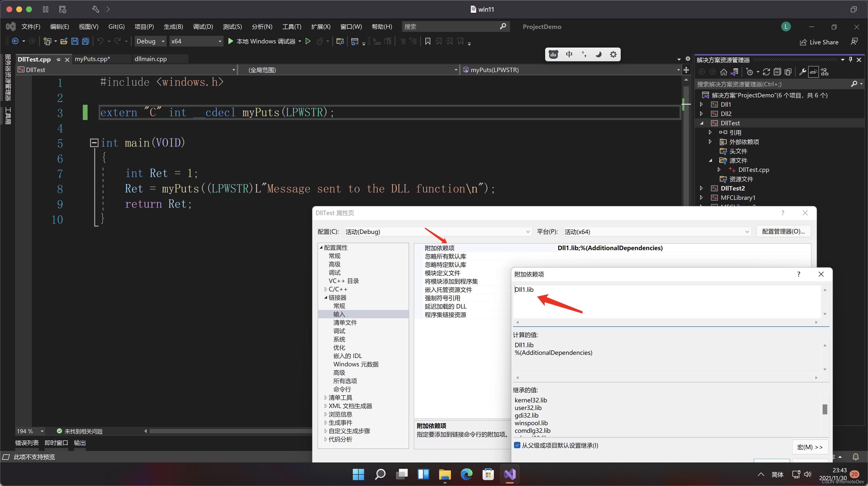
Task: Click green Start Debugging play icon
Action: coord(230,41)
